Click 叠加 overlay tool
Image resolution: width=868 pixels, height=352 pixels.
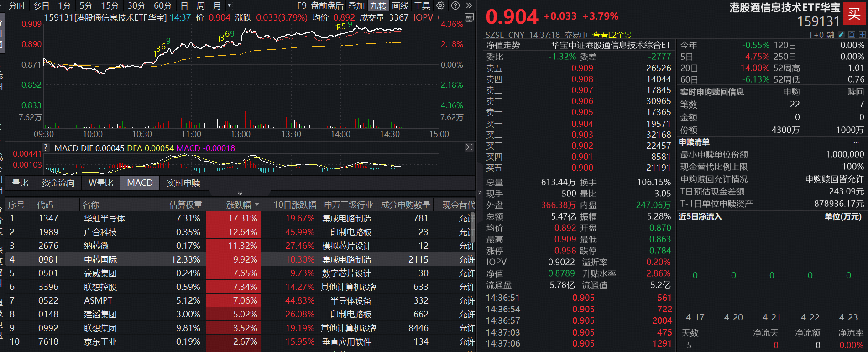tap(356, 6)
